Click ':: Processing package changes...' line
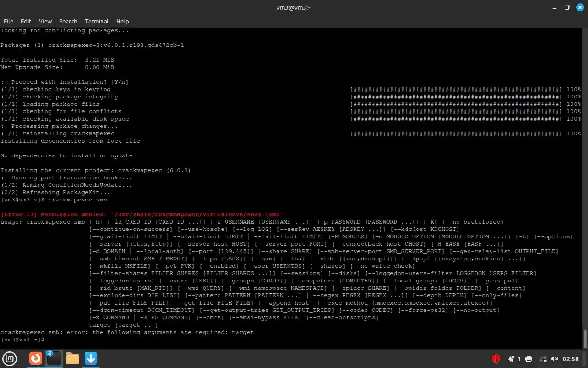588x368 pixels. click(x=59, y=126)
